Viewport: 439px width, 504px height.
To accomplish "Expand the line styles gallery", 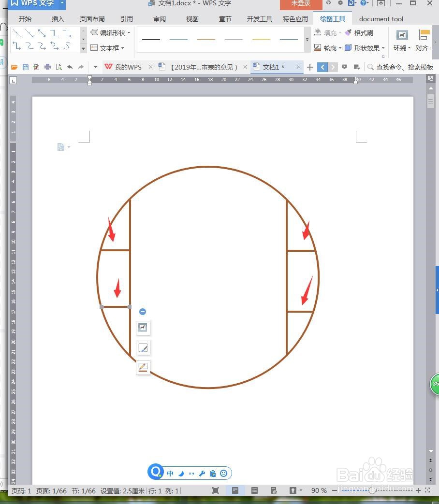I will 307,39.
